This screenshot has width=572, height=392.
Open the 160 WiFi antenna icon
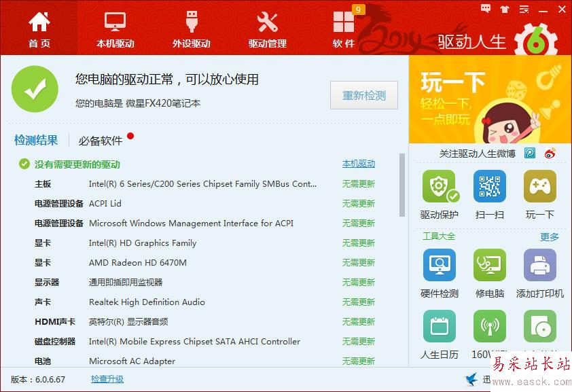coord(490,326)
